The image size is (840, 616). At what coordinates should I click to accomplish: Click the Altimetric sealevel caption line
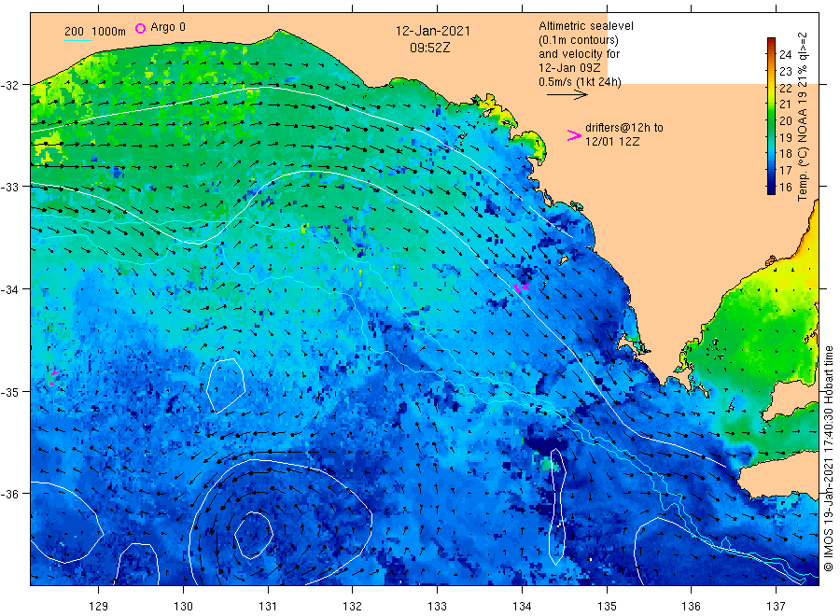(x=586, y=26)
